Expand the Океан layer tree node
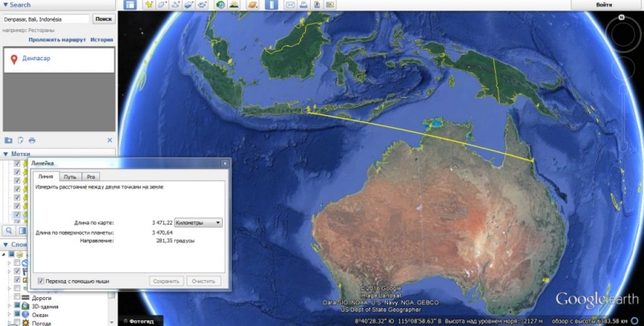Image resolution: width=644 pixels, height=326 pixels. pos(10,315)
